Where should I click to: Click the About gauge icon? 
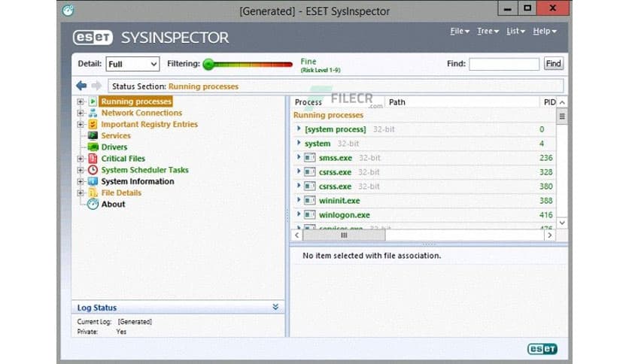coord(93,204)
